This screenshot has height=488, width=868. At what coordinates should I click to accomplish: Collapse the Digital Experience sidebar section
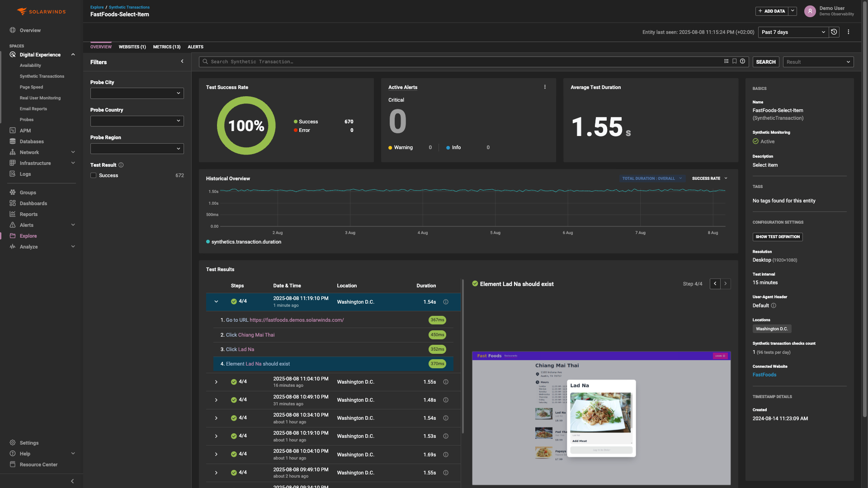click(73, 55)
